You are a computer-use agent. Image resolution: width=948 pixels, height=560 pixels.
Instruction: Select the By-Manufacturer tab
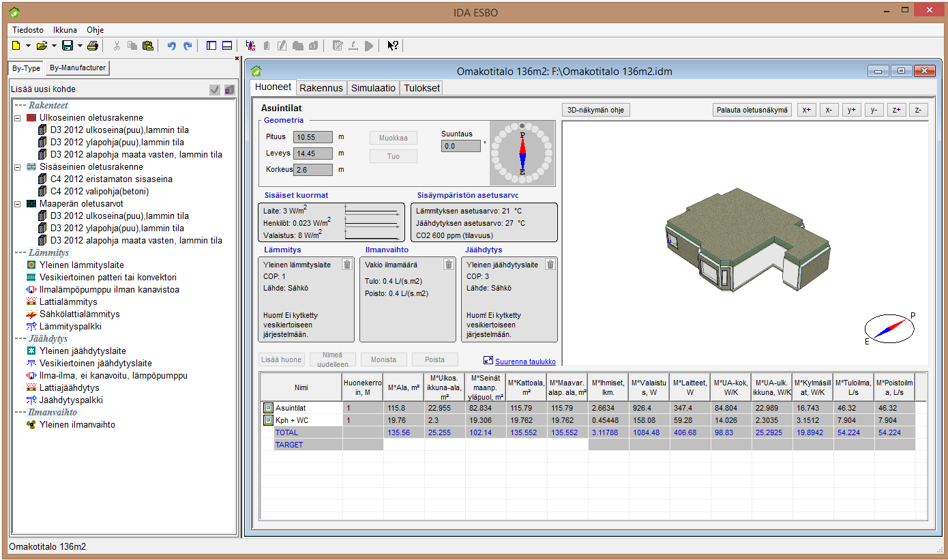click(x=78, y=68)
